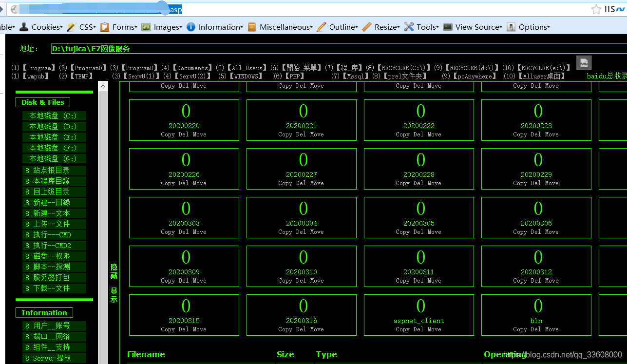Open the View Source toolbar menu

473,27
